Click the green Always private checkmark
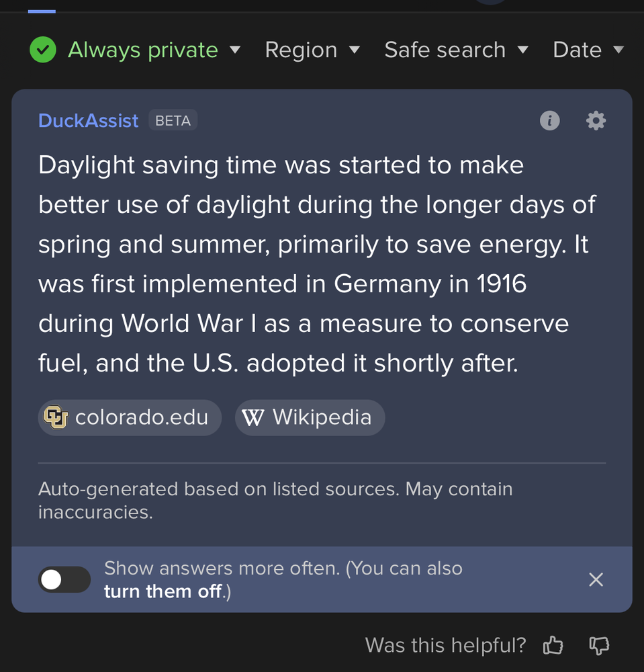 (x=43, y=50)
